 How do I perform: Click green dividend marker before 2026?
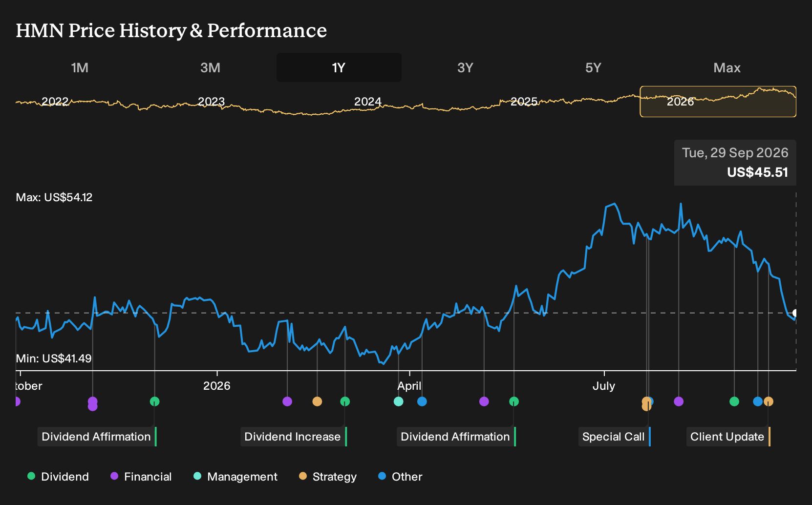tap(154, 401)
